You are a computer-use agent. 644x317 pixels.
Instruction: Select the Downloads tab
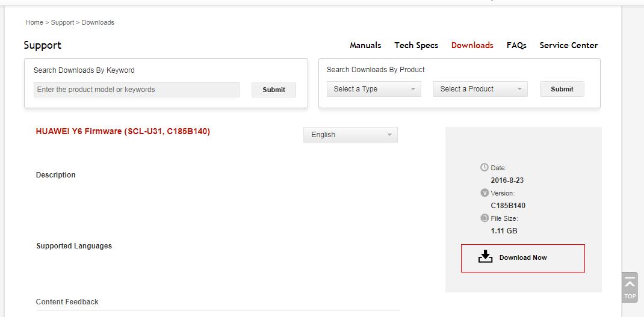(472, 45)
